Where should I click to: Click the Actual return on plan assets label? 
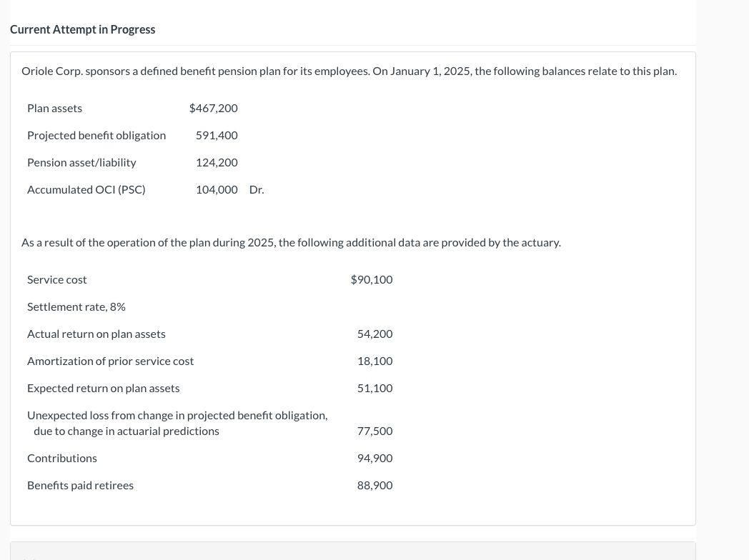point(96,334)
